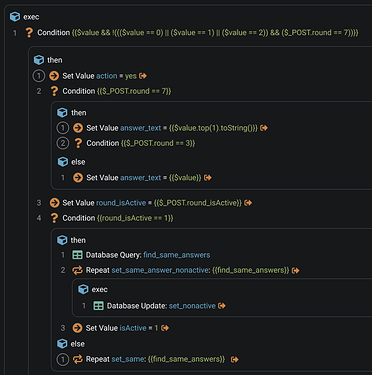The width and height of the screenshot is (372, 375).
Task: Toggle circled step 2 beside the round == 3 condition
Action: coord(63,143)
